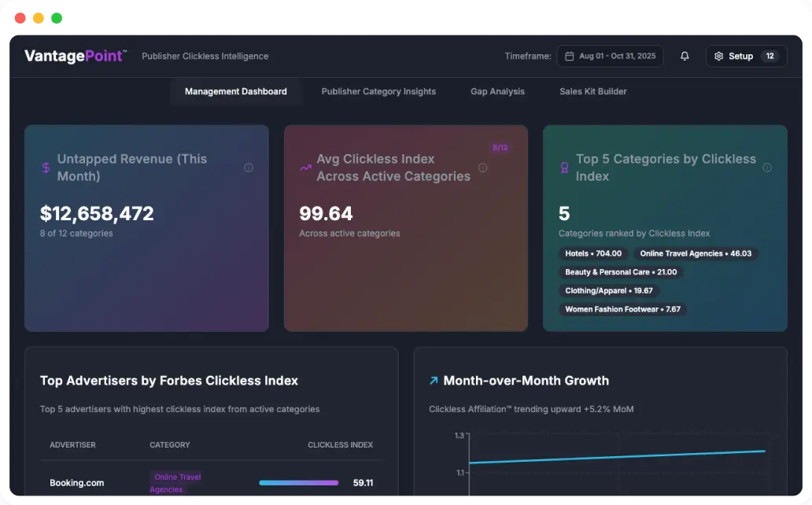Go to the Gap Analysis tab
Viewport: 812px width, 505px height.
click(497, 91)
